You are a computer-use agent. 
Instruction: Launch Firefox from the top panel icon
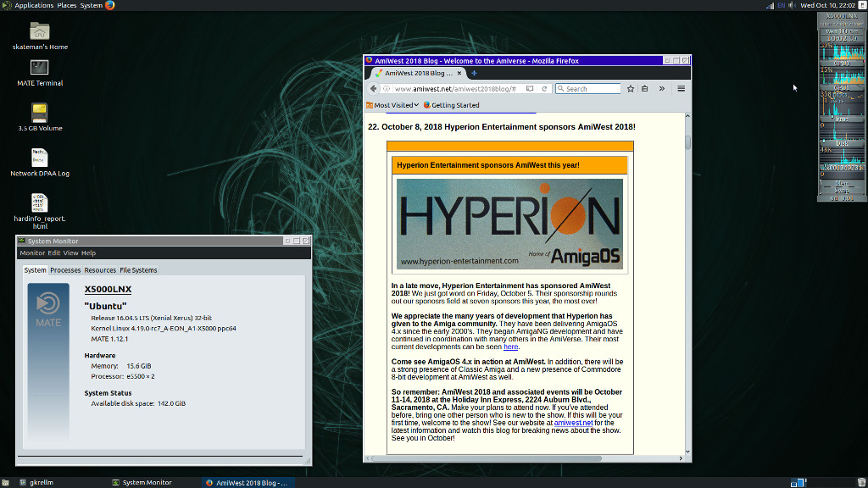(x=109, y=5)
